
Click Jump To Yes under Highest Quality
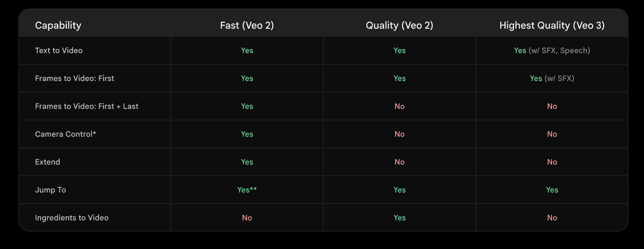pos(552,190)
